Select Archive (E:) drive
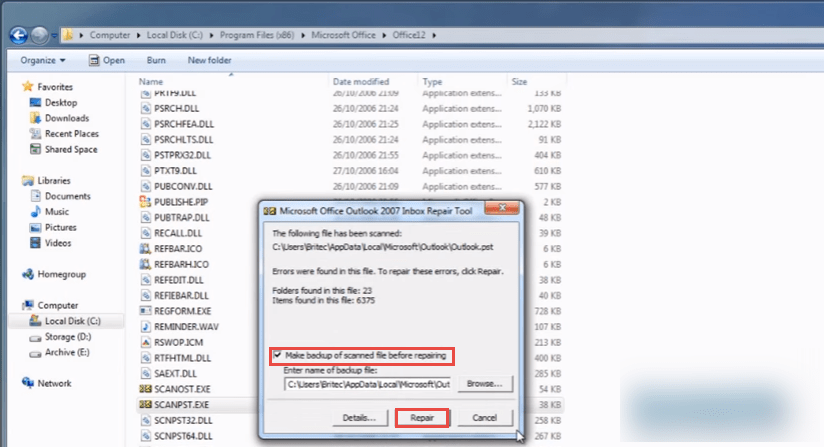Screen dimensions: 824x447 tap(67, 352)
